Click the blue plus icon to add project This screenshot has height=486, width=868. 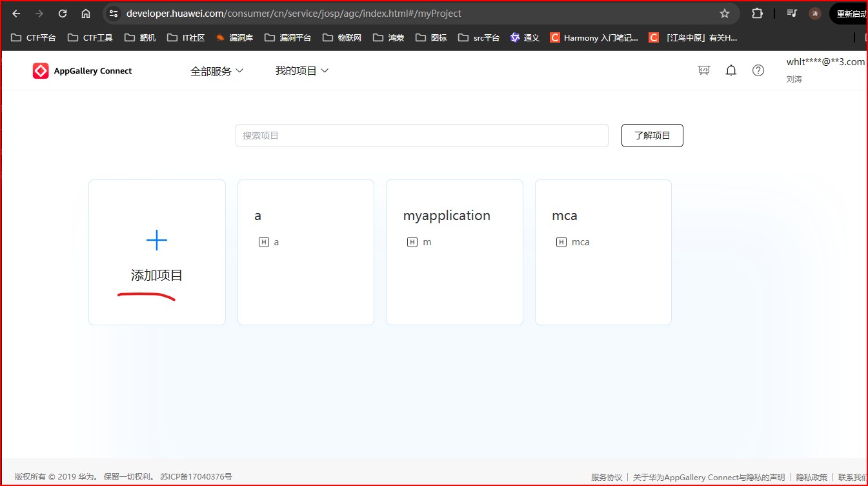pos(157,241)
